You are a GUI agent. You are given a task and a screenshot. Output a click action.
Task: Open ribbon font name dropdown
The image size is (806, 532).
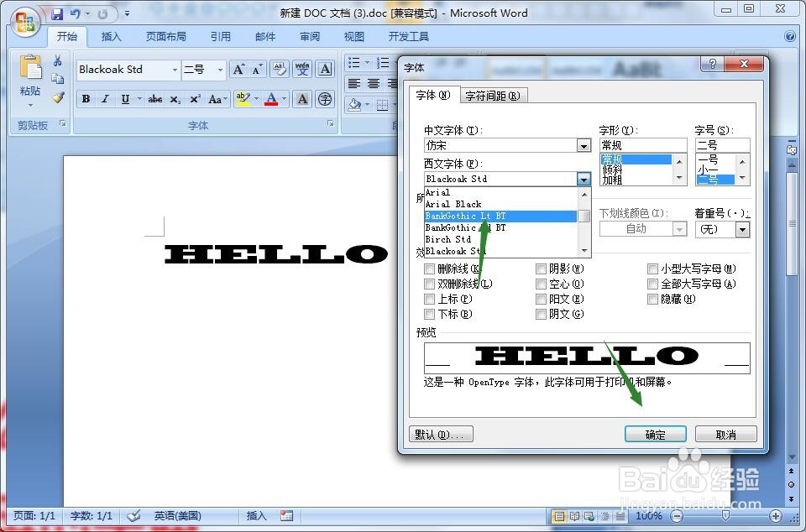coord(175,70)
